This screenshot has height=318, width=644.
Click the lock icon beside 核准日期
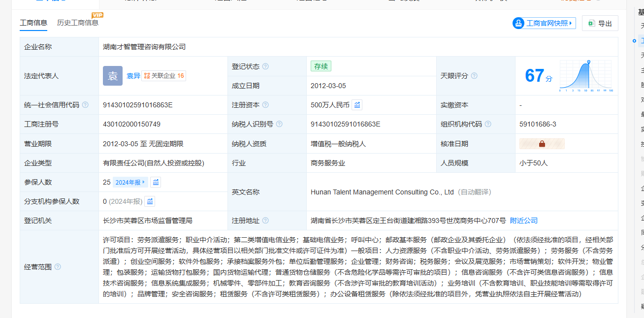pos(542,144)
